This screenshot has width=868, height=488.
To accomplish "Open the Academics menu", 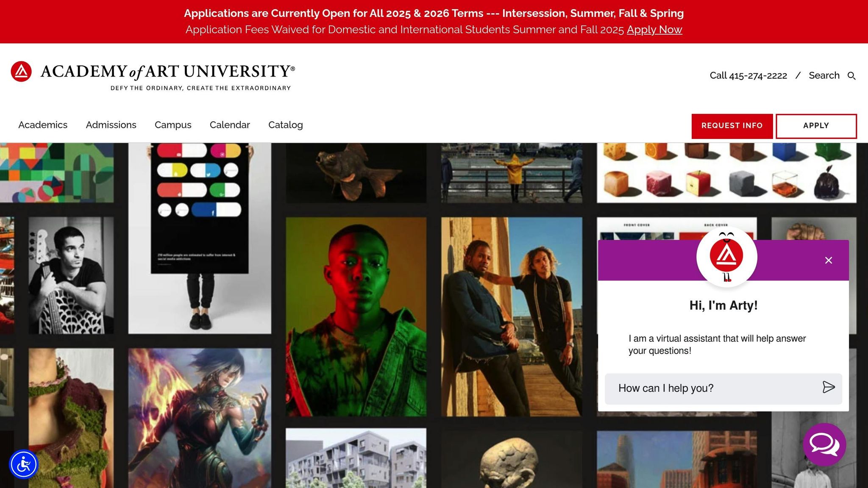I will point(43,125).
